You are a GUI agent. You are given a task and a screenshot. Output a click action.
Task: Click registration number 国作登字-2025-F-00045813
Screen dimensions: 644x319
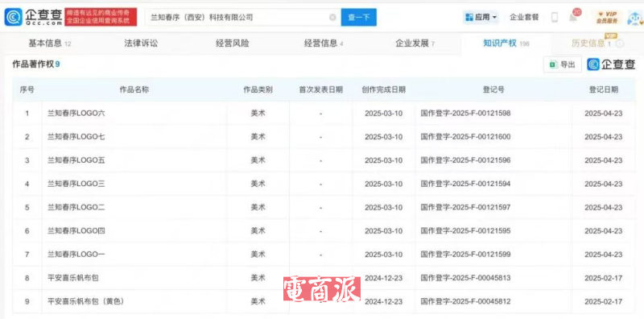(x=465, y=278)
